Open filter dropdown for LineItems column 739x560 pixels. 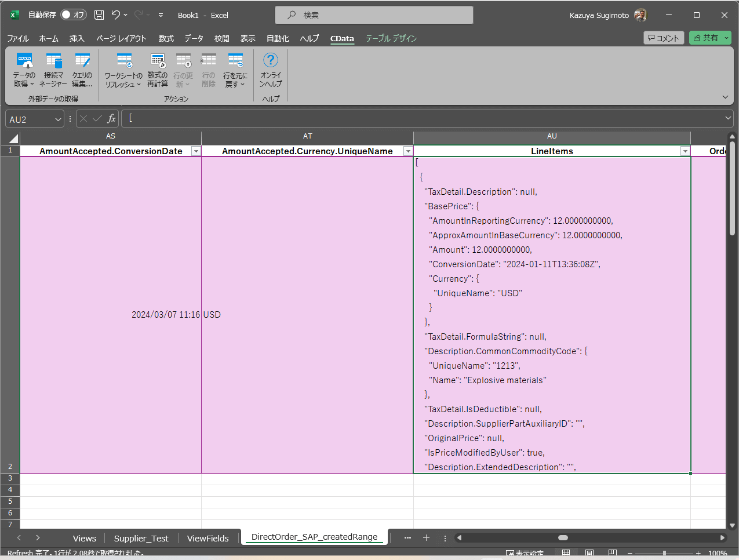pos(685,151)
